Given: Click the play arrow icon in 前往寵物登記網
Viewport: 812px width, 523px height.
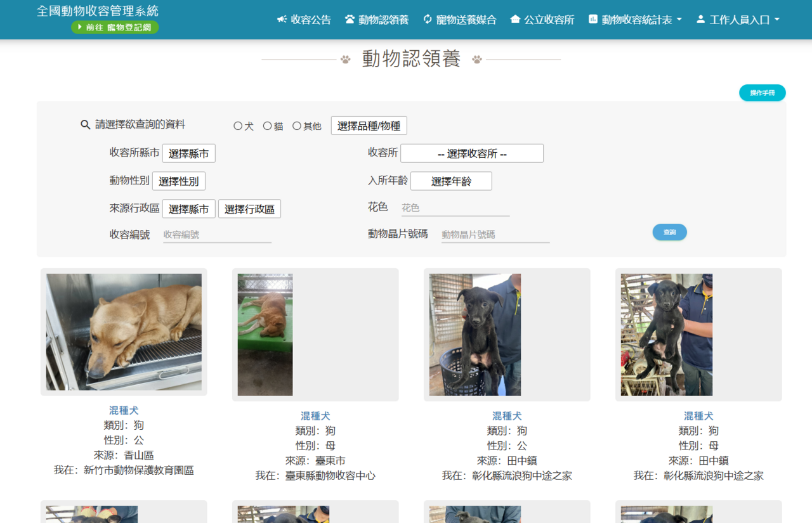Looking at the screenshot, I should [80, 27].
